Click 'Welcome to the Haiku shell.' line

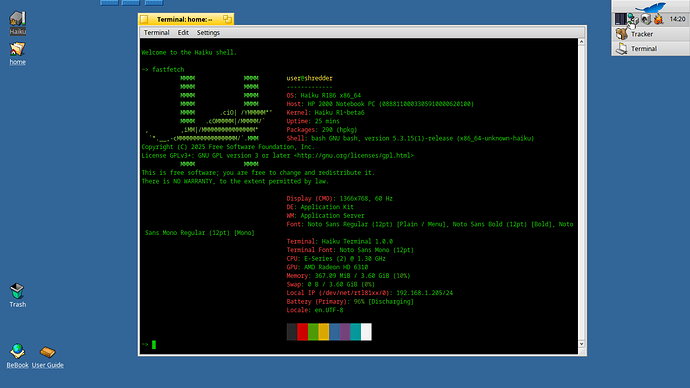189,52
